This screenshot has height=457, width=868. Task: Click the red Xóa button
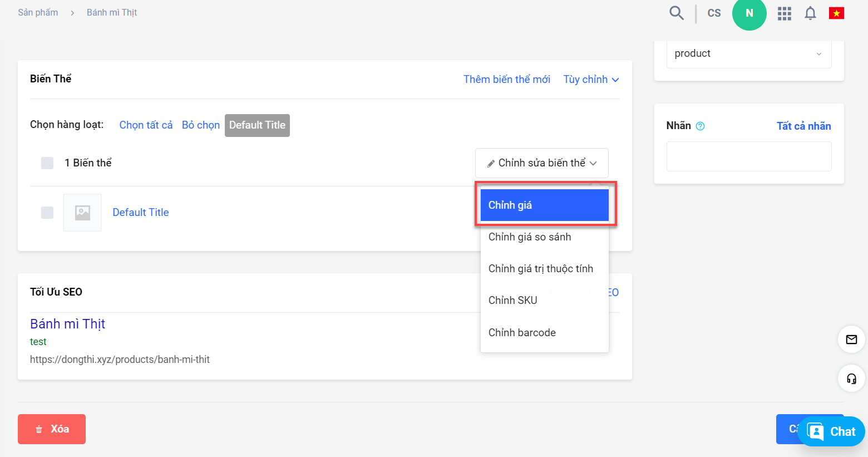coord(52,429)
